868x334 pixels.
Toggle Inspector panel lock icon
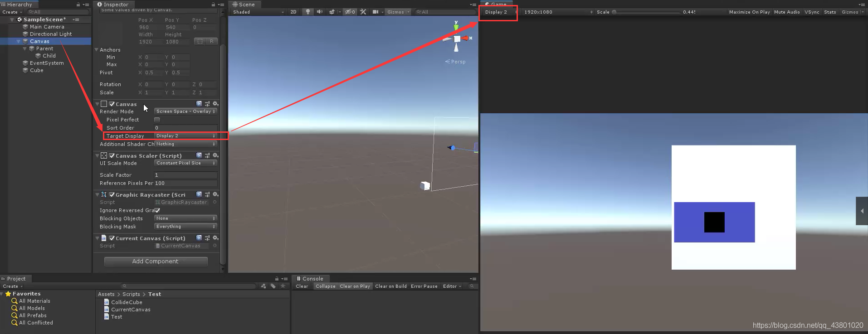213,5
